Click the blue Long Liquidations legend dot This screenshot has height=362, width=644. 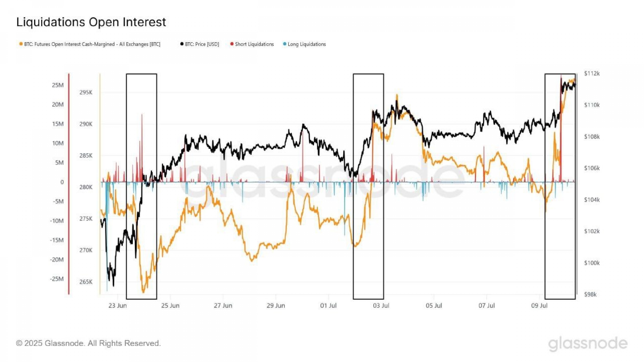285,44
